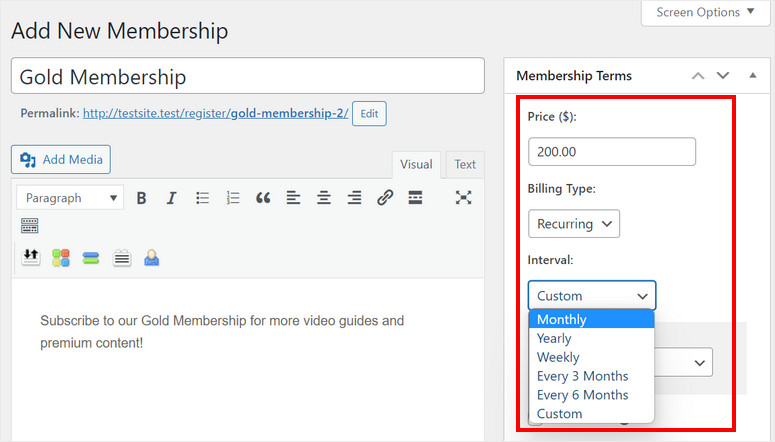Click Edit next to the permalink
This screenshot has height=442, width=775.
[369, 114]
